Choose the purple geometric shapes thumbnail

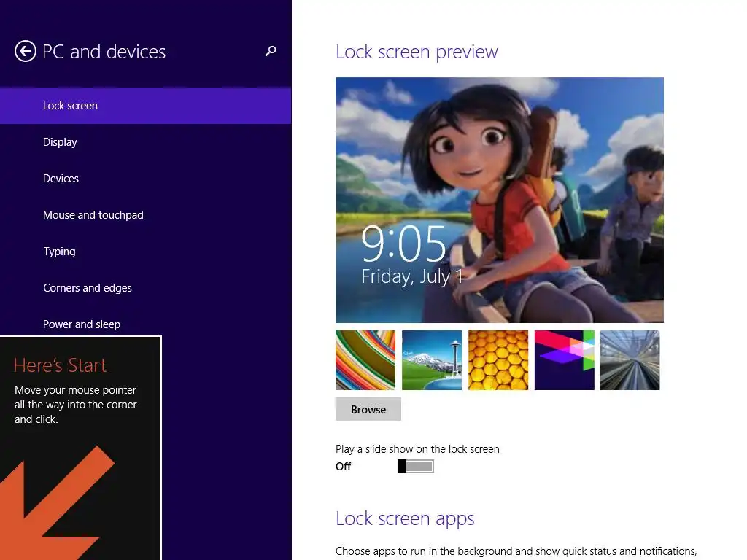click(564, 360)
